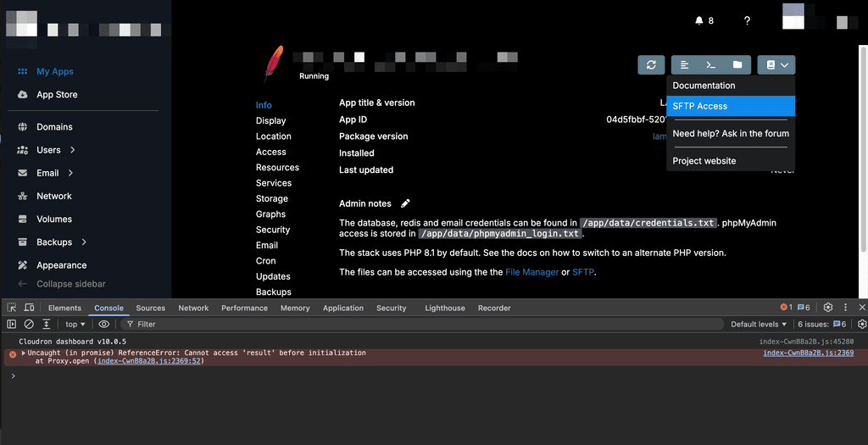868x445 pixels.
Task: Switch to the Network DevTools tab
Action: 193,308
